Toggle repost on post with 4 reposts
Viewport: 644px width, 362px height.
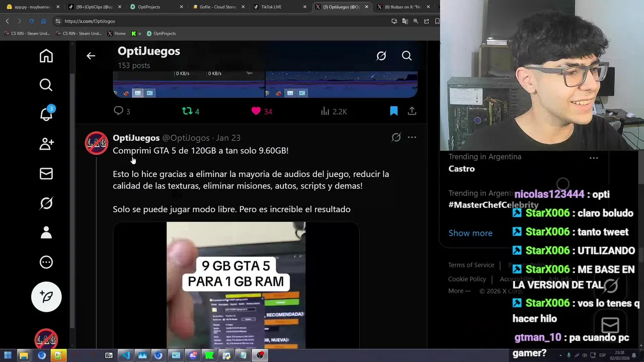point(191,111)
